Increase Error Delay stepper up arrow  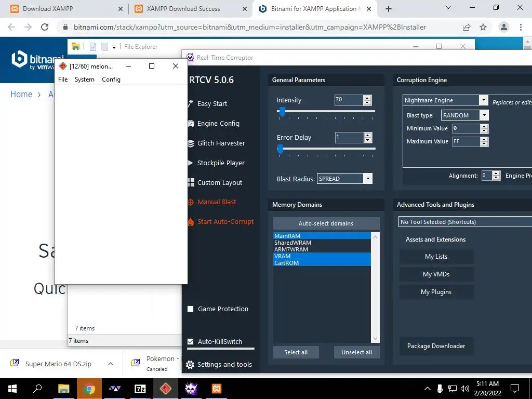click(x=368, y=135)
